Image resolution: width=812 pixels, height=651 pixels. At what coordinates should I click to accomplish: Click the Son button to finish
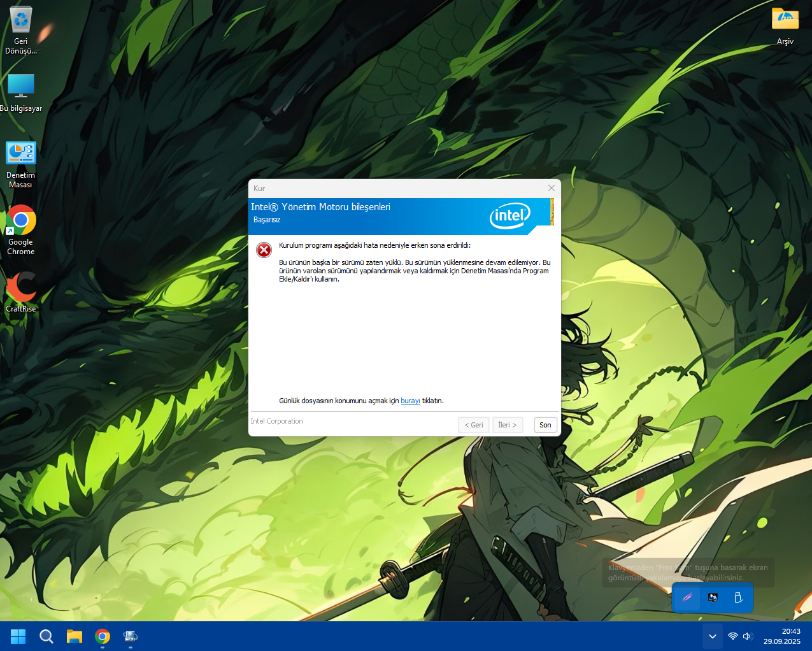pyautogui.click(x=546, y=425)
